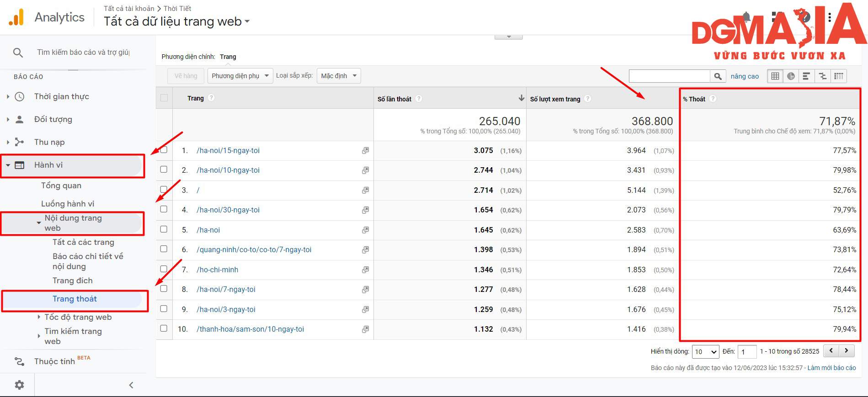
Task: Switch to the performance bar view
Action: [806, 76]
